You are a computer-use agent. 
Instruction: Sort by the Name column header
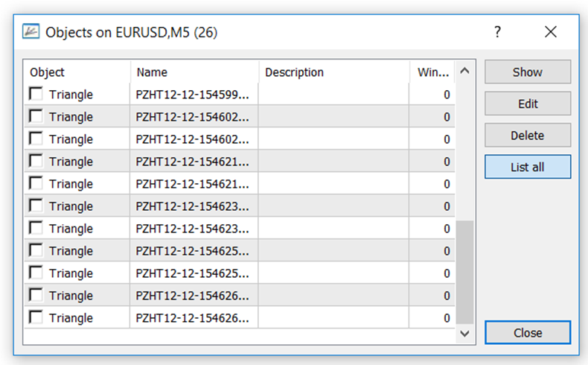(x=194, y=72)
